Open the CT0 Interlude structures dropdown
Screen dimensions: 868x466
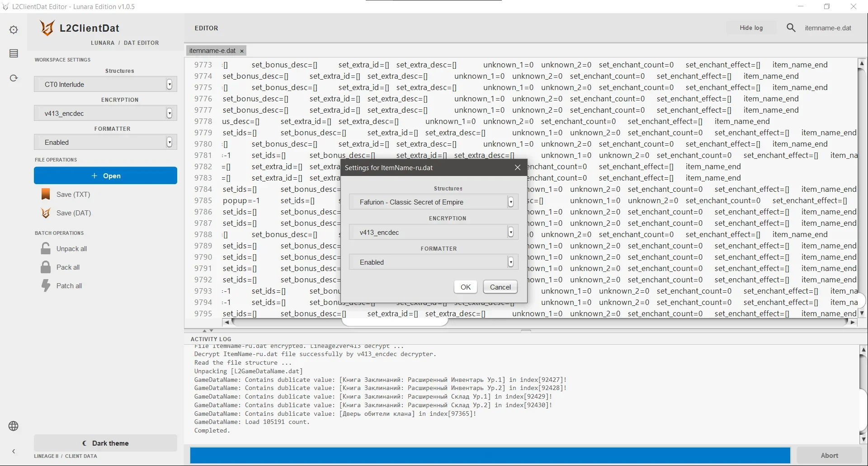pyautogui.click(x=105, y=84)
